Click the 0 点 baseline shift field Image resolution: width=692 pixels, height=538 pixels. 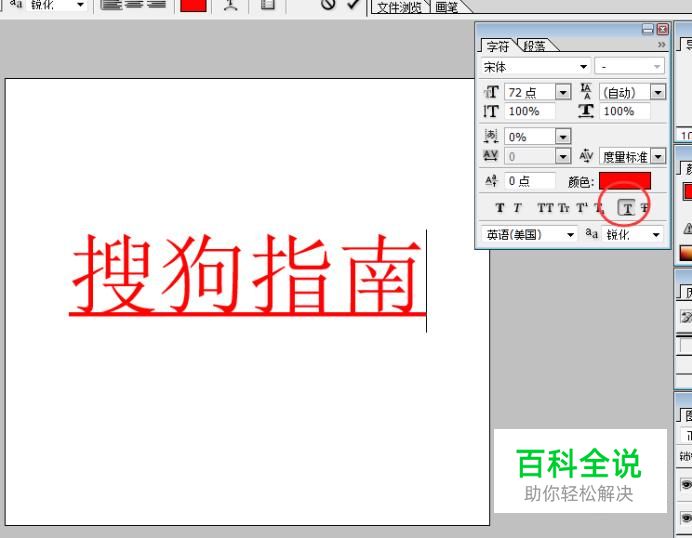tap(530, 181)
